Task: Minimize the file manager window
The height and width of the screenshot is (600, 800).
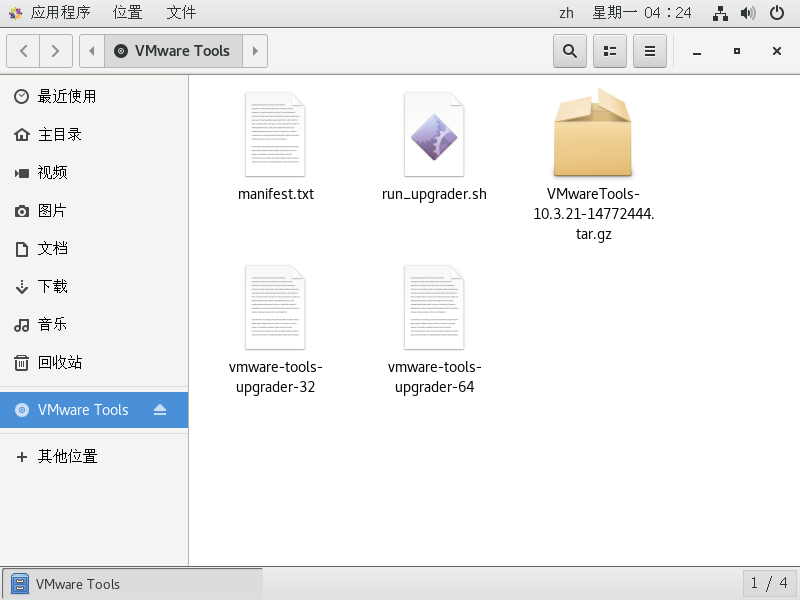Action: pyautogui.click(x=697, y=52)
